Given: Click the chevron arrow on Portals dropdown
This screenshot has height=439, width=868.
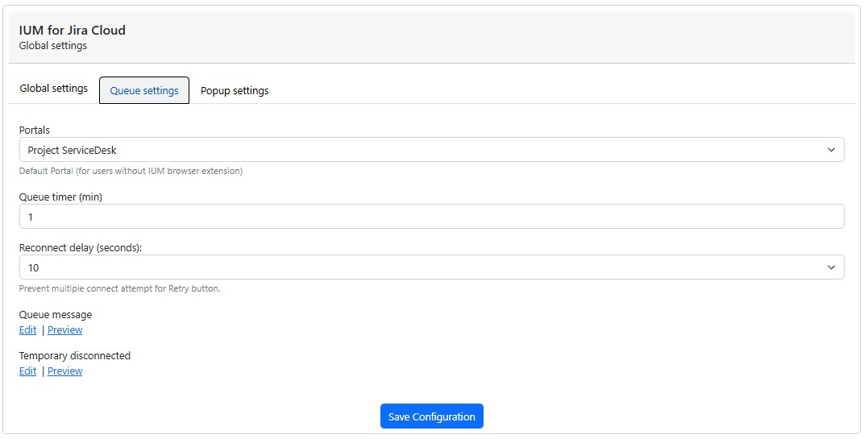Looking at the screenshot, I should click(x=831, y=150).
